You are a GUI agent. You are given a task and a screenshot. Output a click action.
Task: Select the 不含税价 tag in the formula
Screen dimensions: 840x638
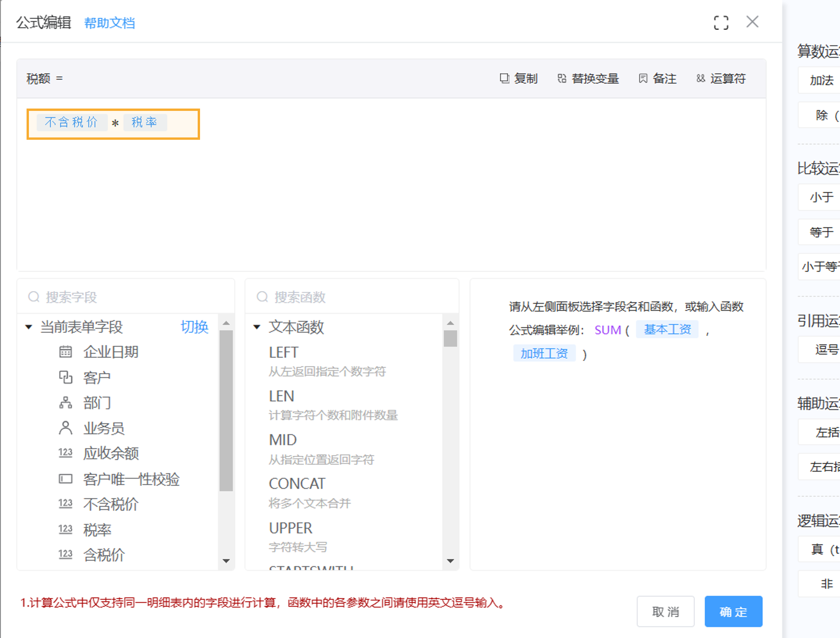(x=71, y=122)
